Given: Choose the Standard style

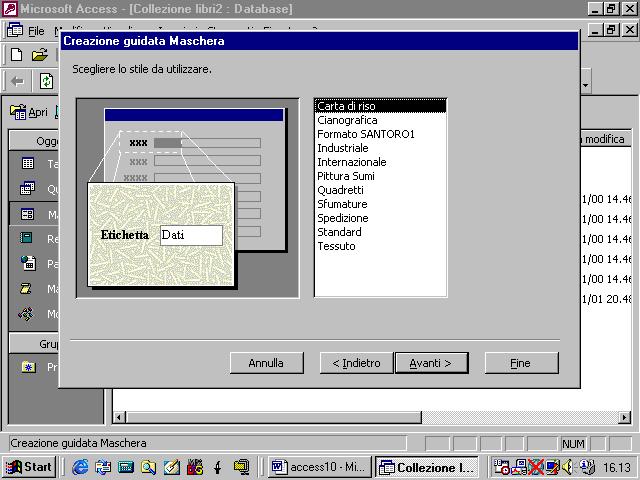Looking at the screenshot, I should (380, 232).
